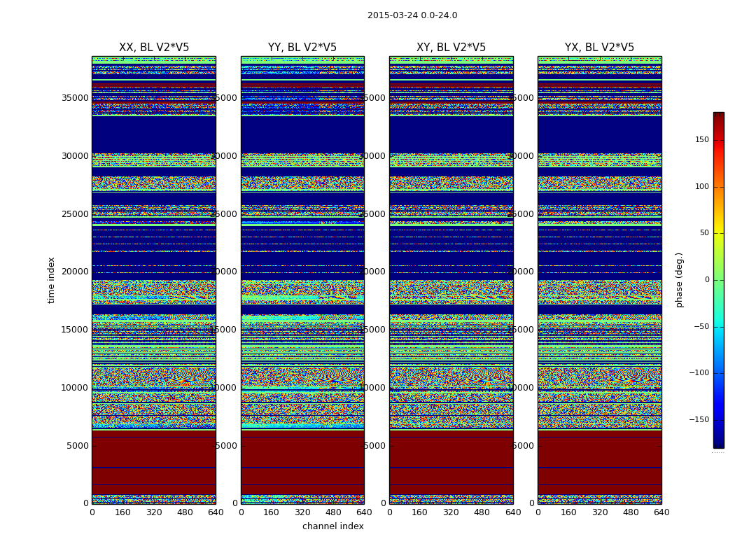Click the YY, BL V2*V5 subplot title
Viewport: 735px width, 560px height.
[302, 48]
